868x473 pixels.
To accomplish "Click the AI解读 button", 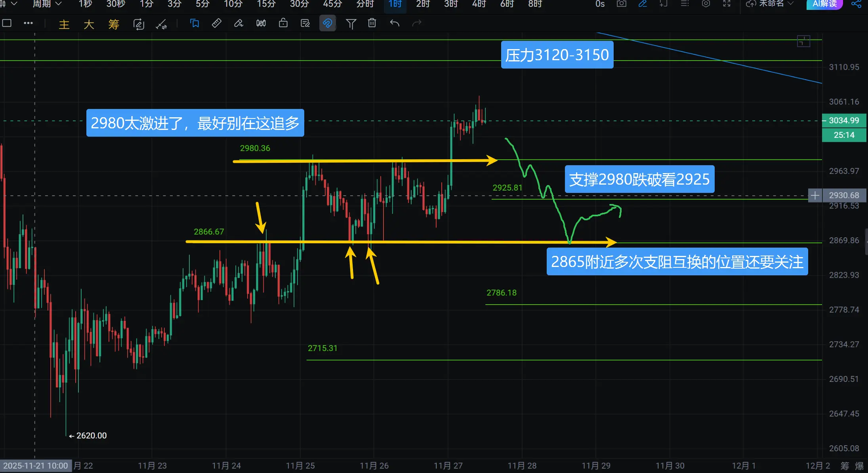I will (x=824, y=4).
